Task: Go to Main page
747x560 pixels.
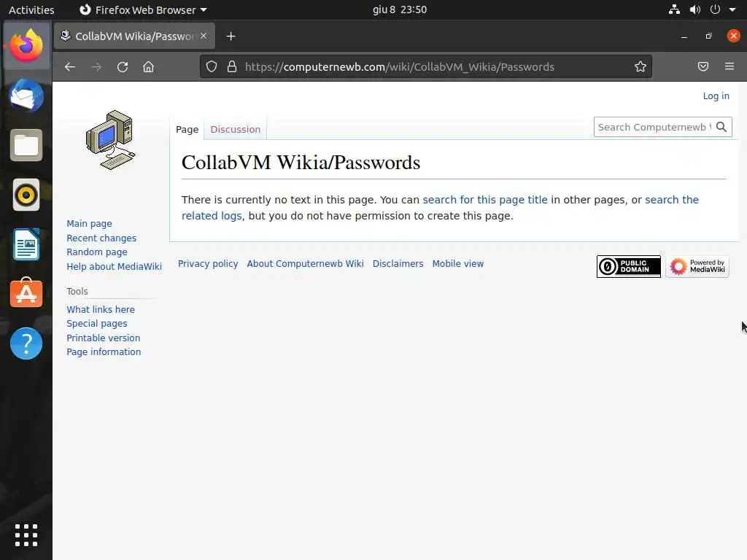Action: (x=89, y=223)
